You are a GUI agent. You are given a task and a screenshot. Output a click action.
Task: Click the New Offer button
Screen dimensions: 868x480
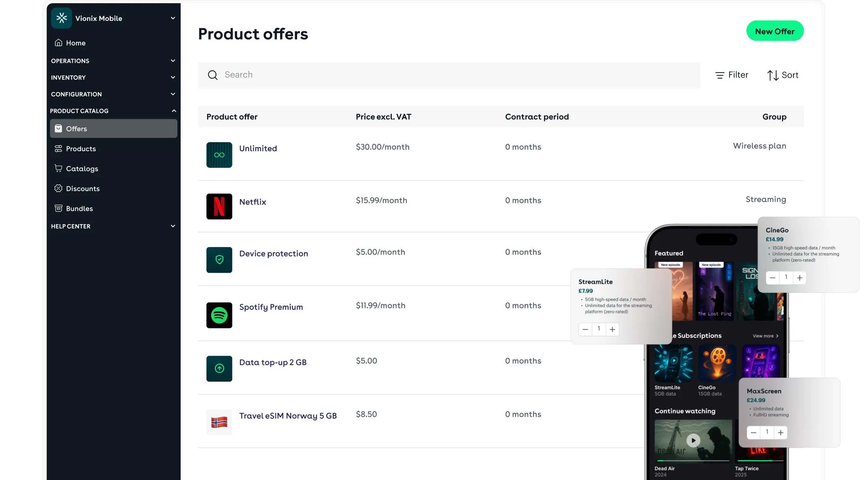click(x=775, y=31)
